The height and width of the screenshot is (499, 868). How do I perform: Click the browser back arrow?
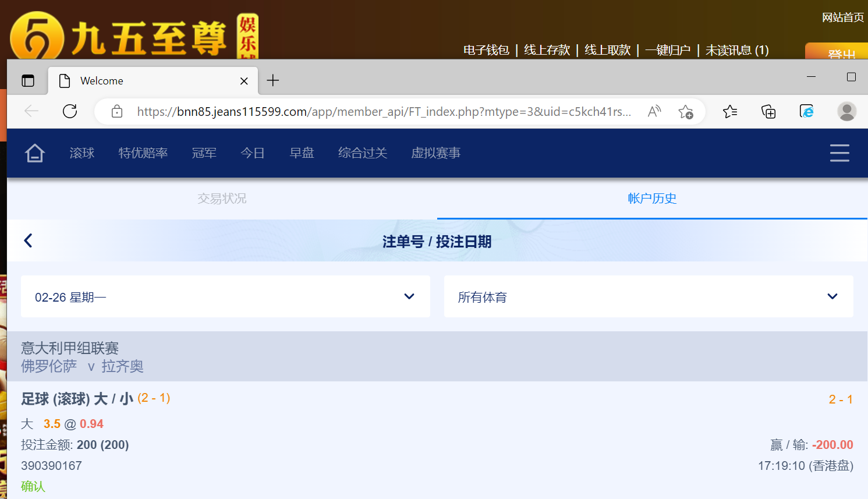pos(31,111)
